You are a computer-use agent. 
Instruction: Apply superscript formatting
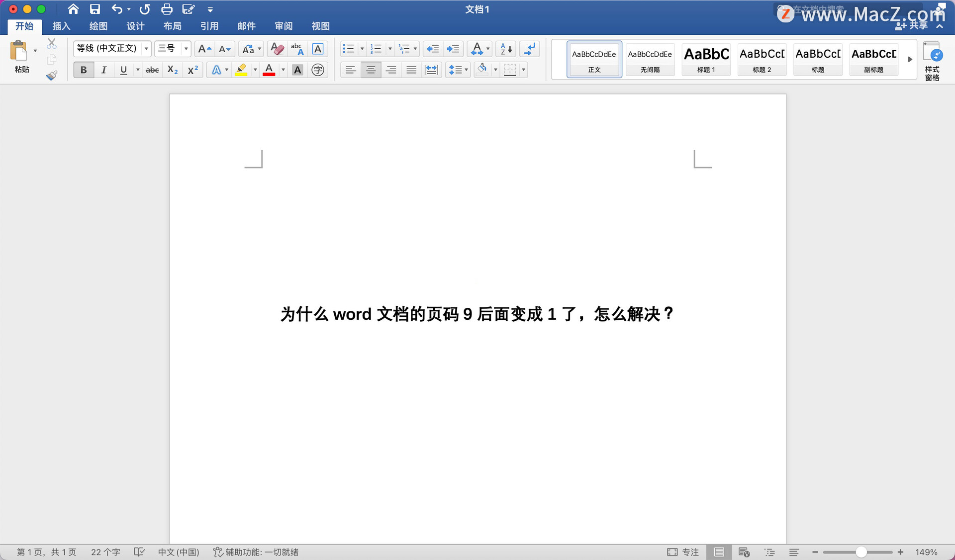click(x=192, y=70)
